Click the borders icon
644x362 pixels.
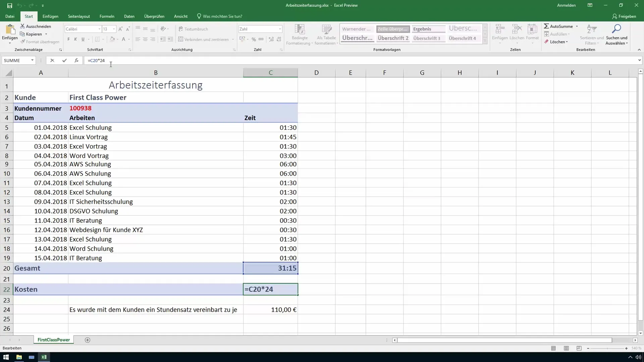97,39
